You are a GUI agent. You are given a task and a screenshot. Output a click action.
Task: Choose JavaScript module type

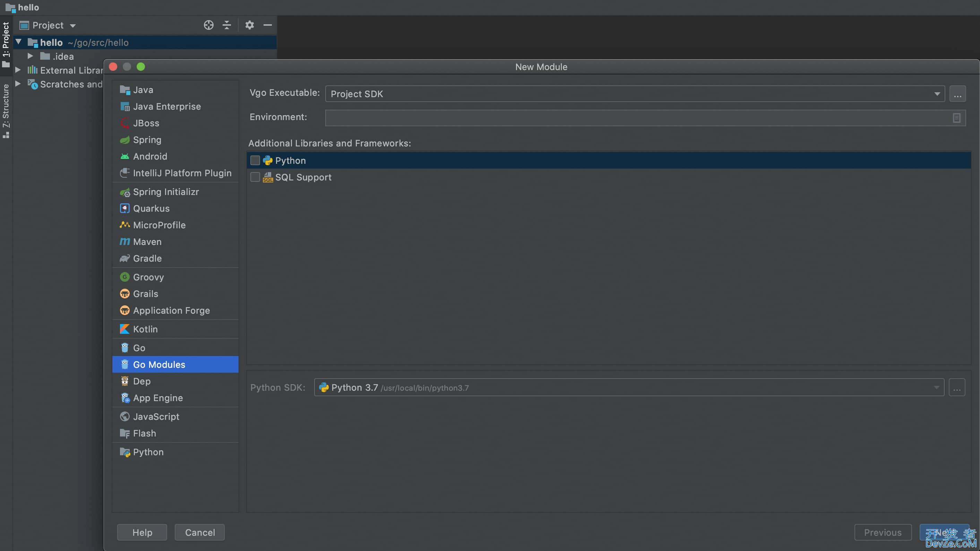(x=175, y=417)
